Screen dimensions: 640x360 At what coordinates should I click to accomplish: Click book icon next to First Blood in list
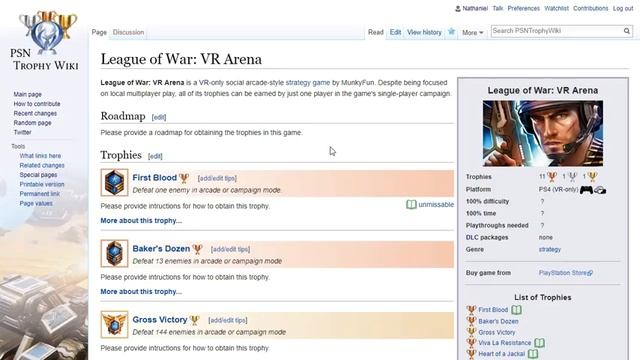click(x=516, y=310)
